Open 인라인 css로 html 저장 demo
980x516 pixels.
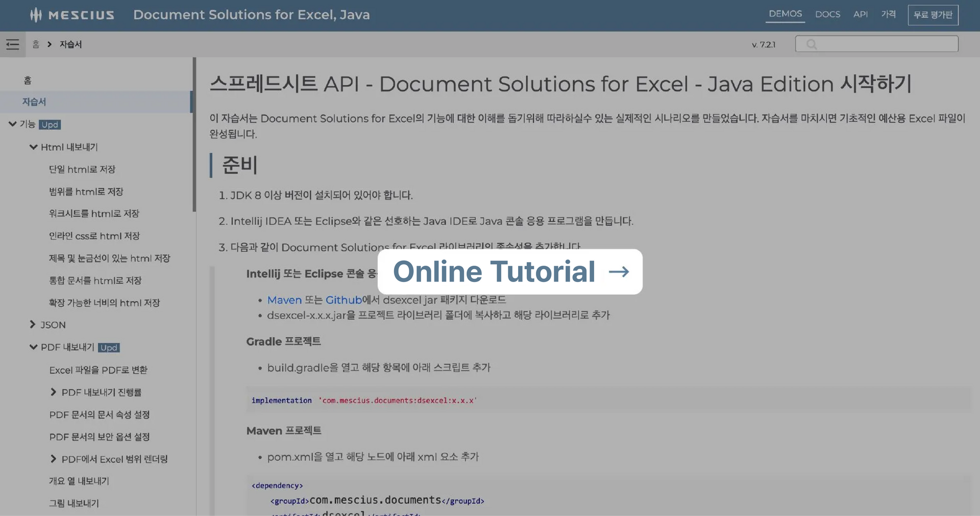coord(94,236)
